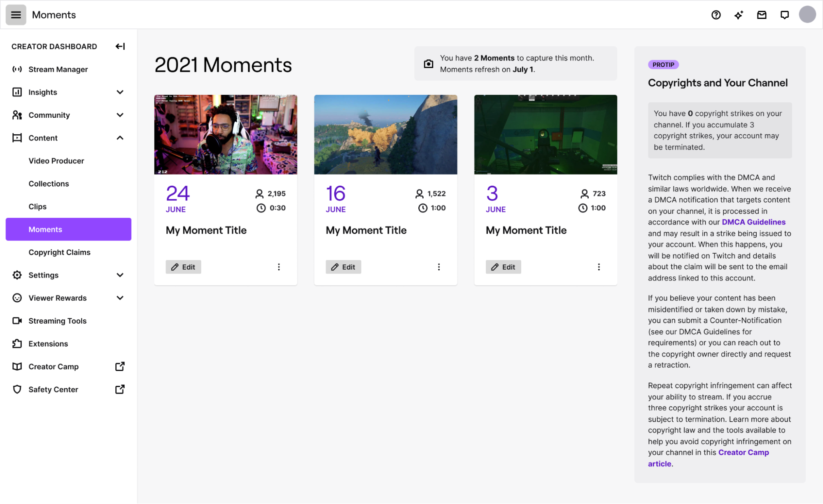Image resolution: width=823 pixels, height=504 pixels.
Task: Open Streaming Tools from the sidebar
Action: click(x=57, y=321)
